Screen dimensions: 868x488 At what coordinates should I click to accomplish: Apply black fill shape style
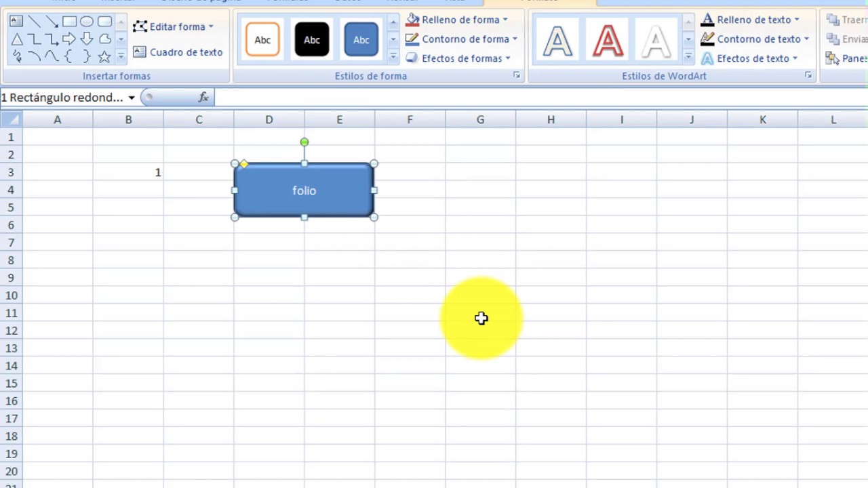coord(312,39)
